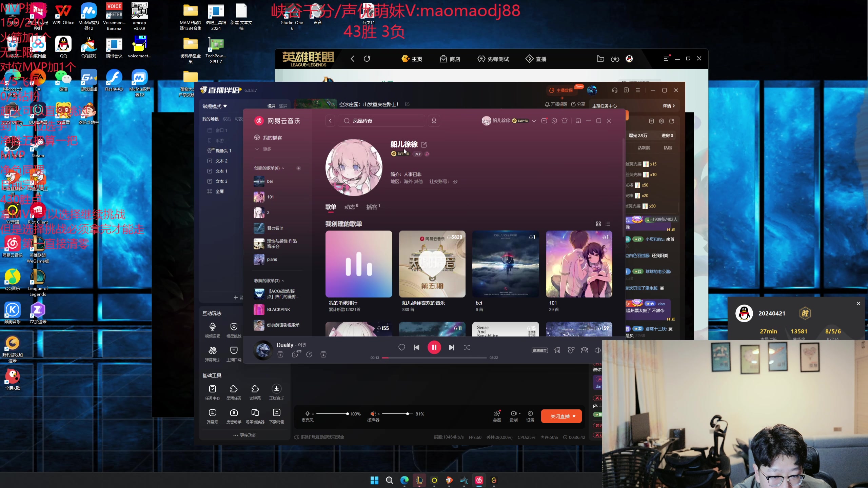Adjust the 麦克风 volume slider
This screenshot has height=488, width=868.
[x=332, y=414]
